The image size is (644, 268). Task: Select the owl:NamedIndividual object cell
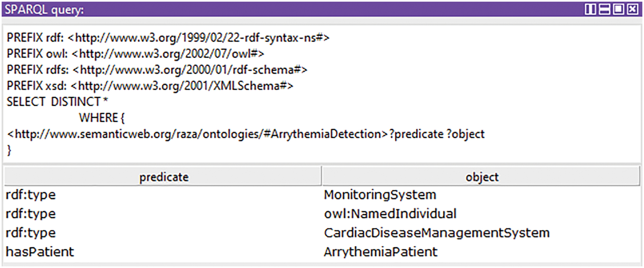coord(390,214)
